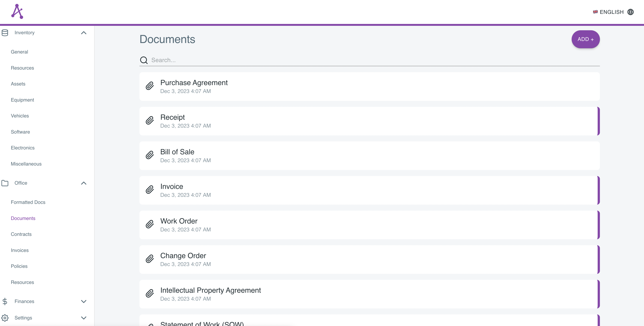
Task: Expand the Settings section chevron
Action: [x=84, y=318]
